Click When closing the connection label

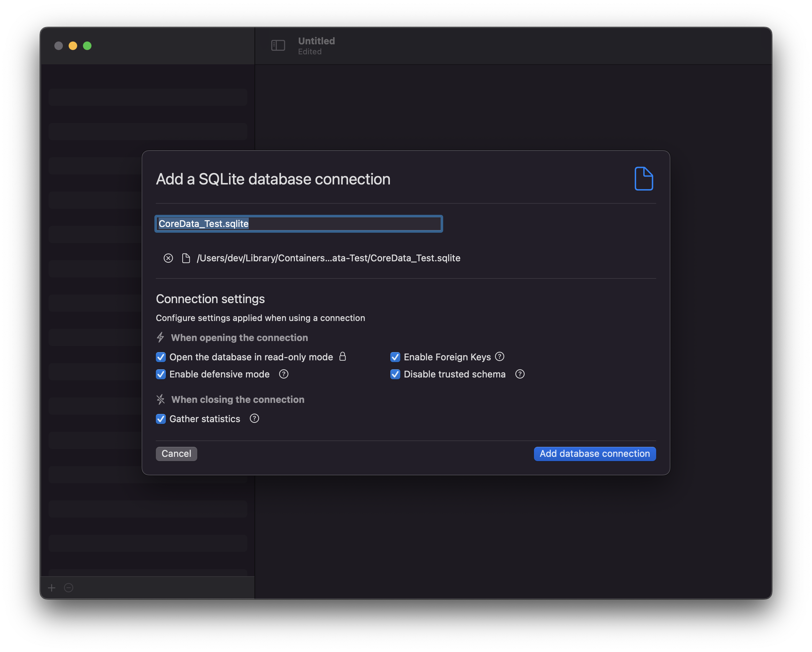[x=238, y=399]
